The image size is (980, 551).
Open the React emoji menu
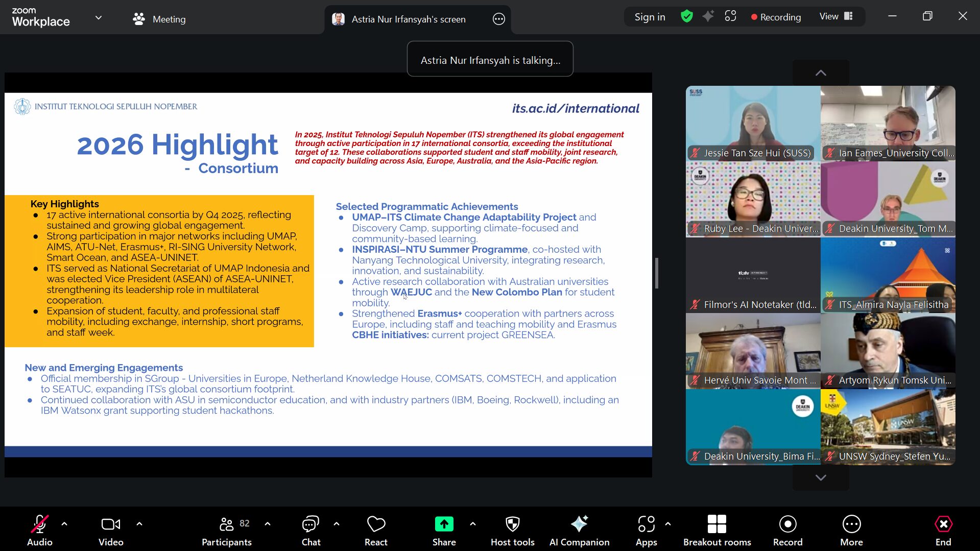pos(376,530)
